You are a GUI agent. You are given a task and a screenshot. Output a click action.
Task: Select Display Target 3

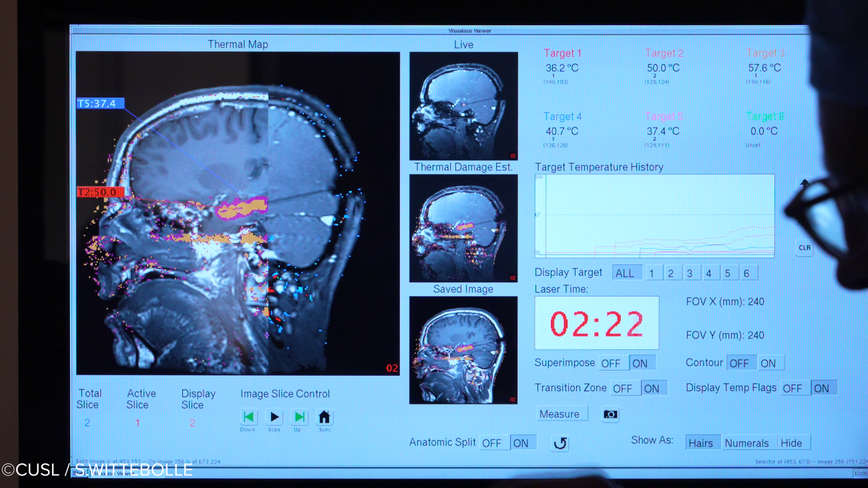click(690, 273)
